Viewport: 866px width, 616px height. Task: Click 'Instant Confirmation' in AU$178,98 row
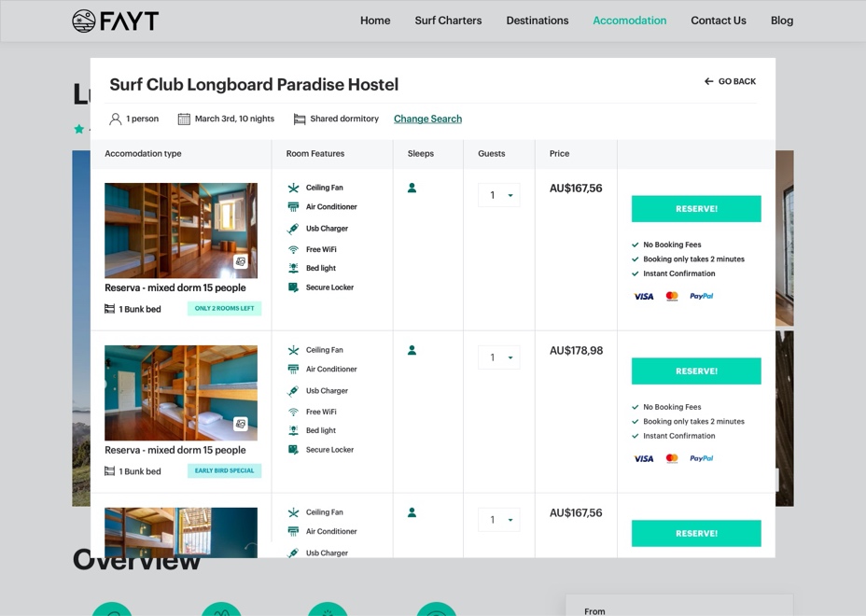tap(678, 436)
